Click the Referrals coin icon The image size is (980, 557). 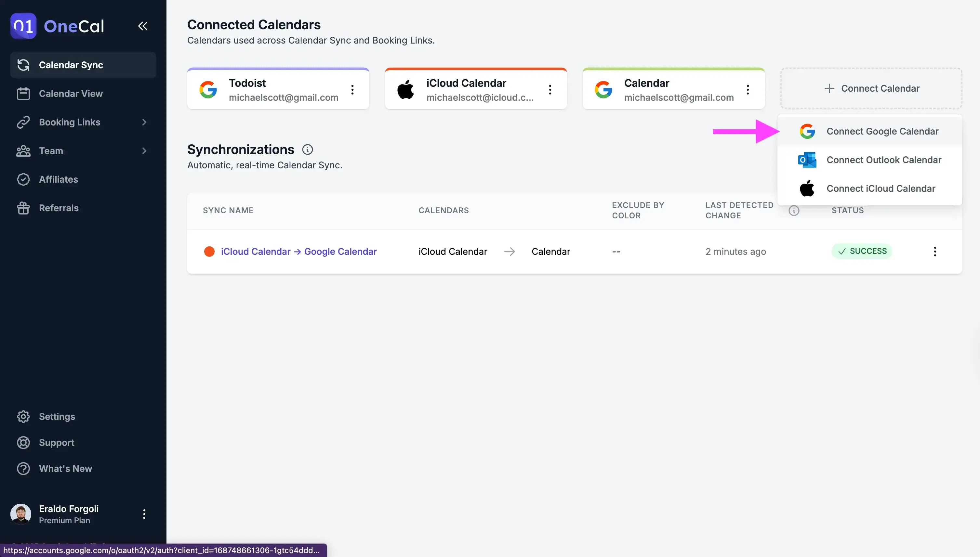tap(23, 208)
